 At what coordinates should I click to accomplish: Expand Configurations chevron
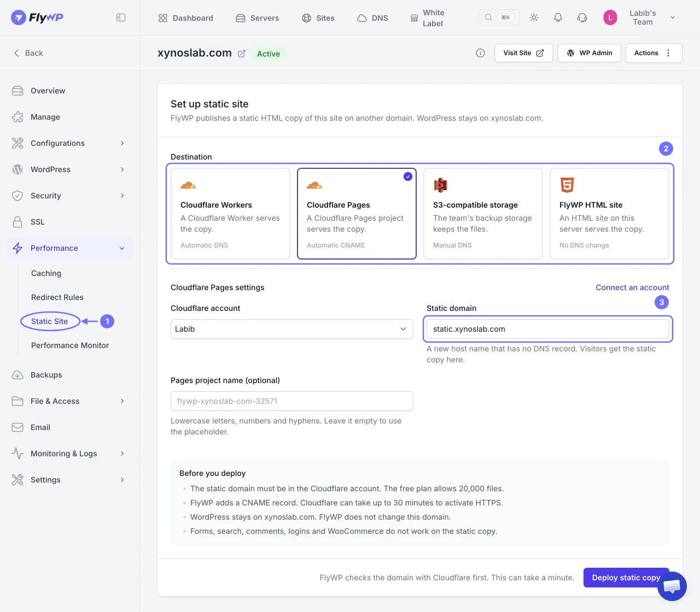(x=122, y=143)
